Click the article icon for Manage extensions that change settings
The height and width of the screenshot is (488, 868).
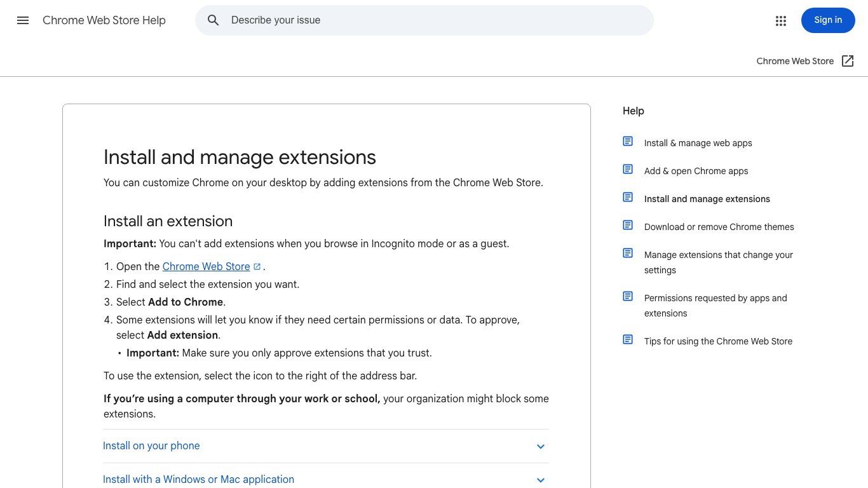point(628,253)
